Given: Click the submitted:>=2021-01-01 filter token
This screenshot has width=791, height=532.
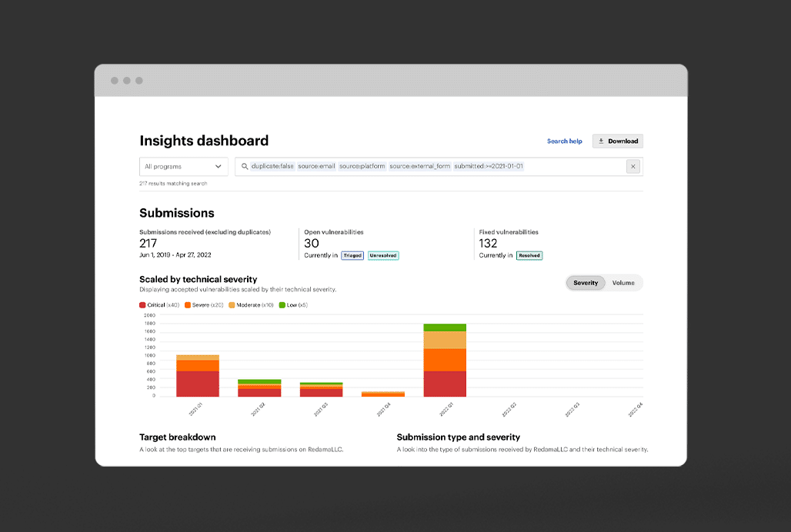Looking at the screenshot, I should point(489,167).
